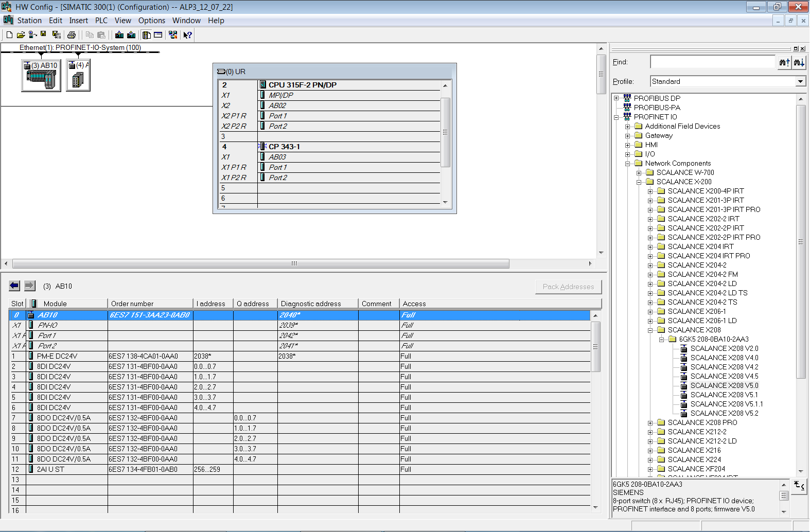810x532 pixels.
Task: Click the I address column header
Action: click(x=213, y=304)
